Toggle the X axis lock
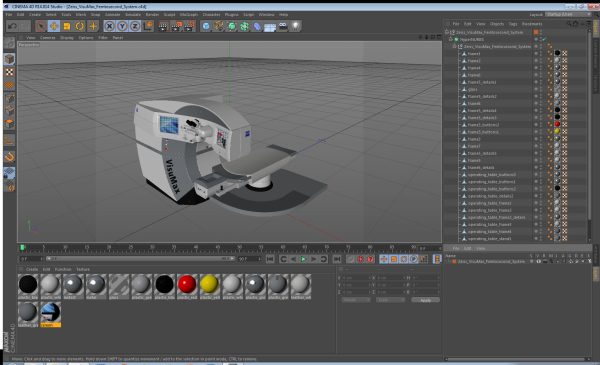 coord(109,26)
